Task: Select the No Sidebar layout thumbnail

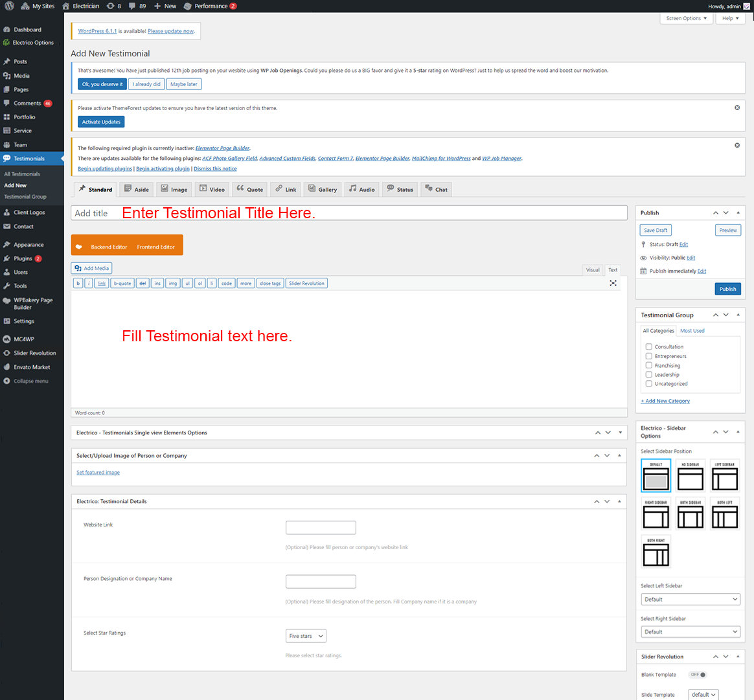Action: (x=690, y=476)
